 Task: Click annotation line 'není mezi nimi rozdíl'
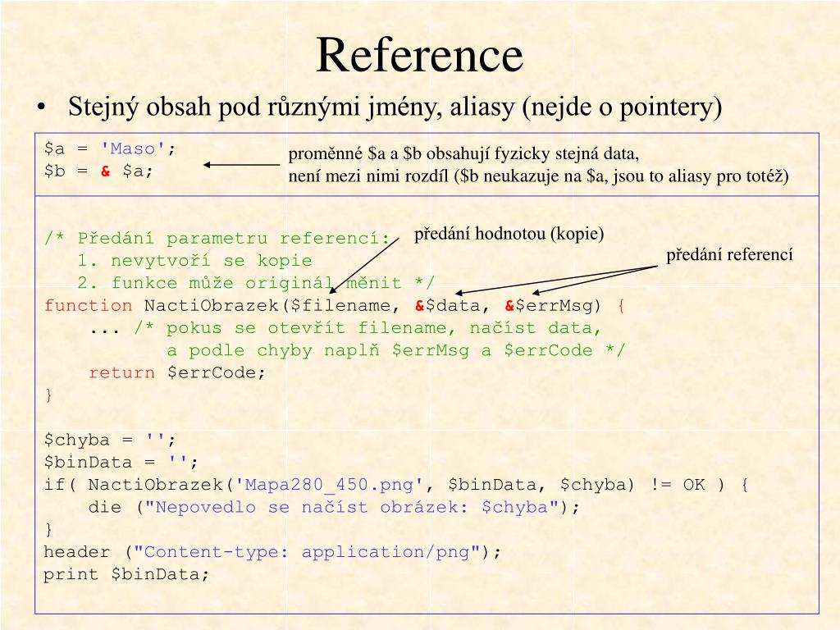tap(538, 176)
